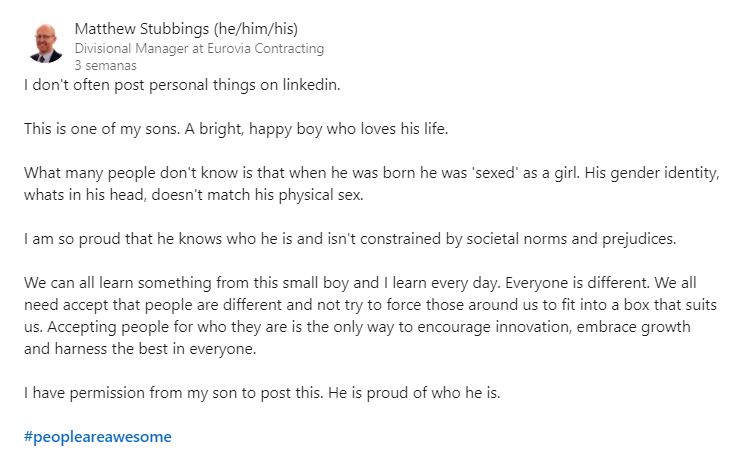This screenshot has width=745, height=464.
Task: Click the '3 semanas' post timestamp
Action: (105, 65)
